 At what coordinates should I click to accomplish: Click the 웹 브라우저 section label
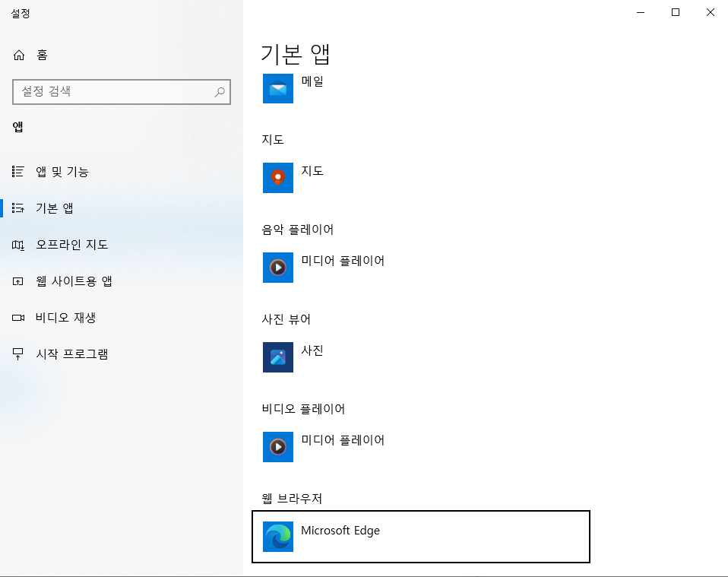[x=292, y=499]
